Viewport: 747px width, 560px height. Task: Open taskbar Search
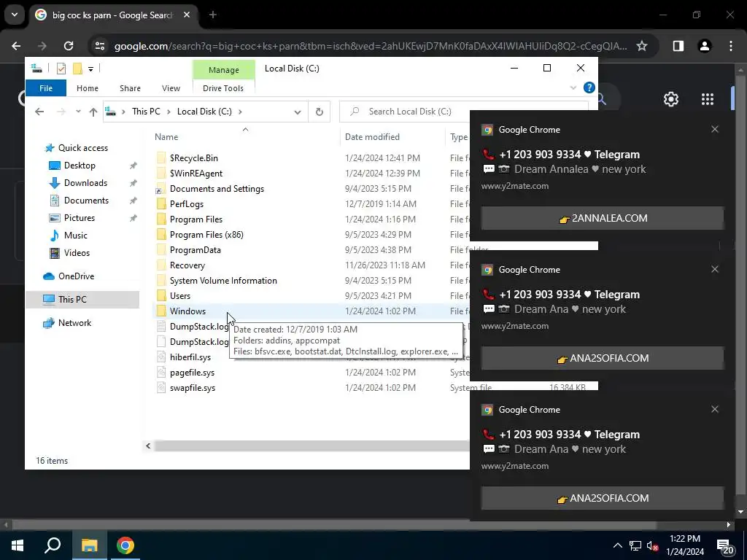coord(53,545)
